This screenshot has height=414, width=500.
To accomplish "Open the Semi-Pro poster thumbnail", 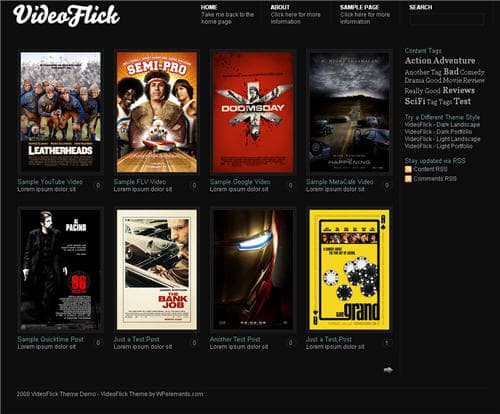I will (157, 112).
